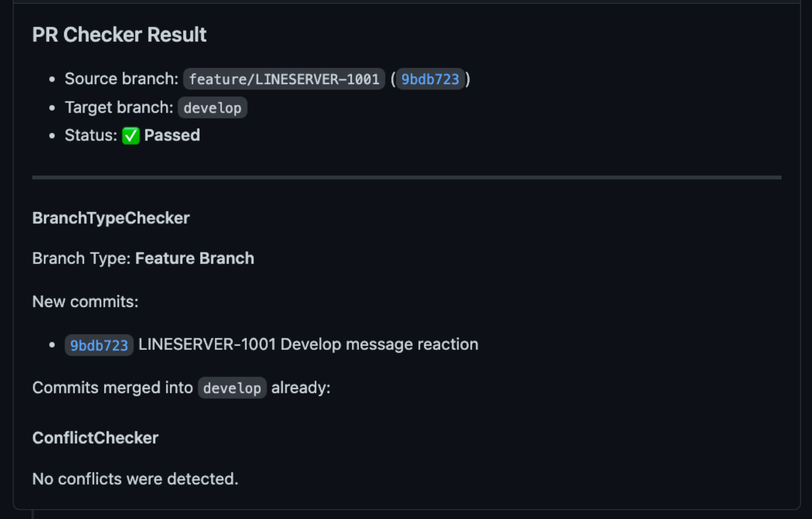Screen dimensions: 812x519
Task: Click the Branch Type: label
Action: (82, 258)
